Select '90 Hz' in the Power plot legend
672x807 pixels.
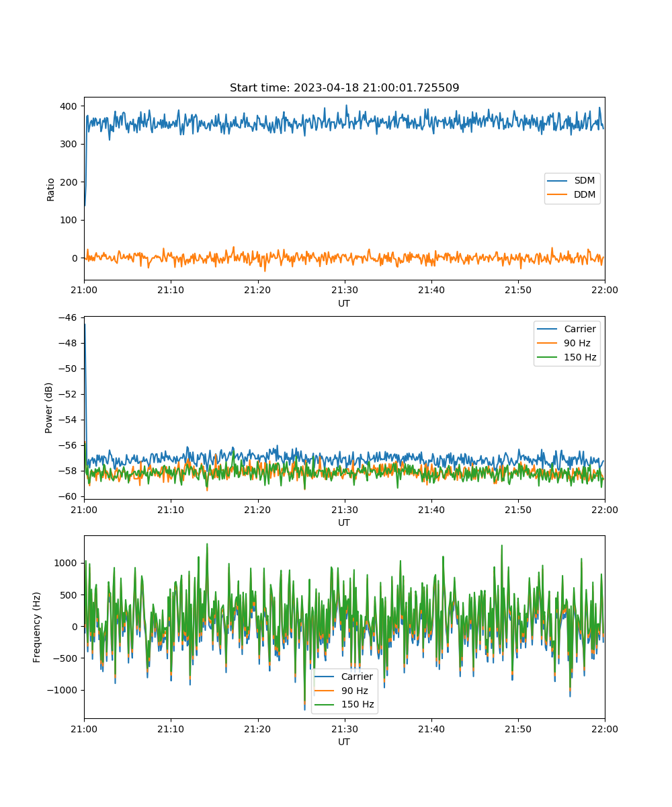[x=577, y=343]
